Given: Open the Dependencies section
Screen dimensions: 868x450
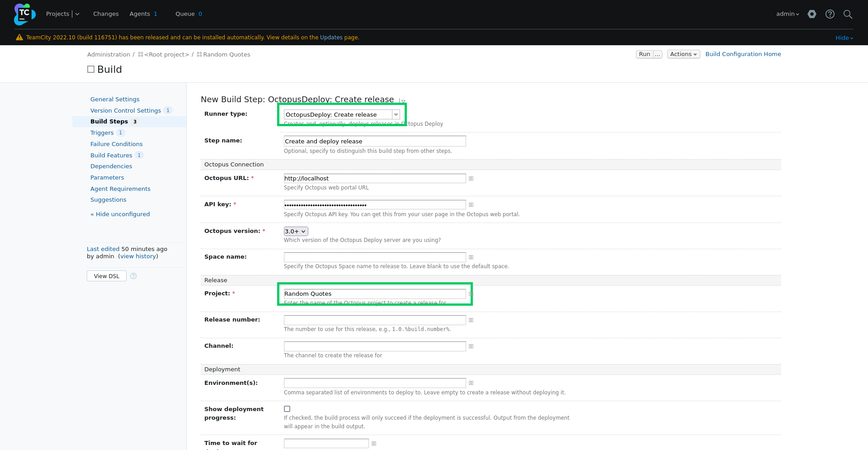Looking at the screenshot, I should tap(111, 166).
